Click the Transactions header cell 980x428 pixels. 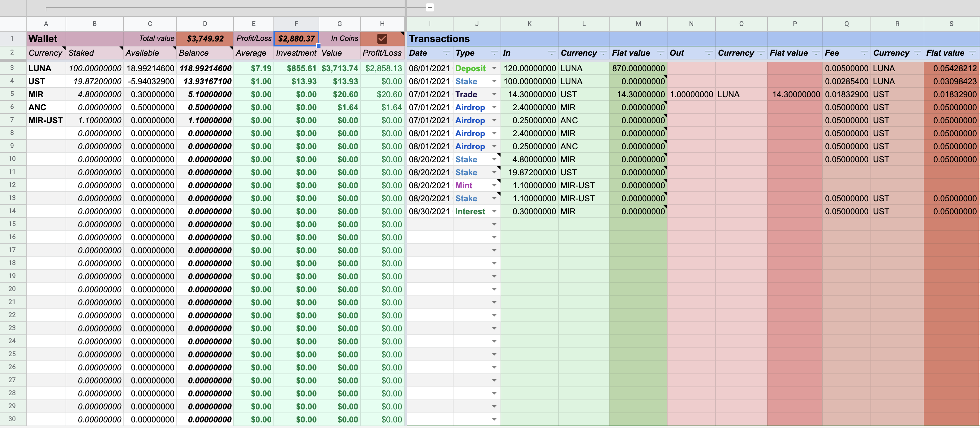pyautogui.click(x=439, y=38)
